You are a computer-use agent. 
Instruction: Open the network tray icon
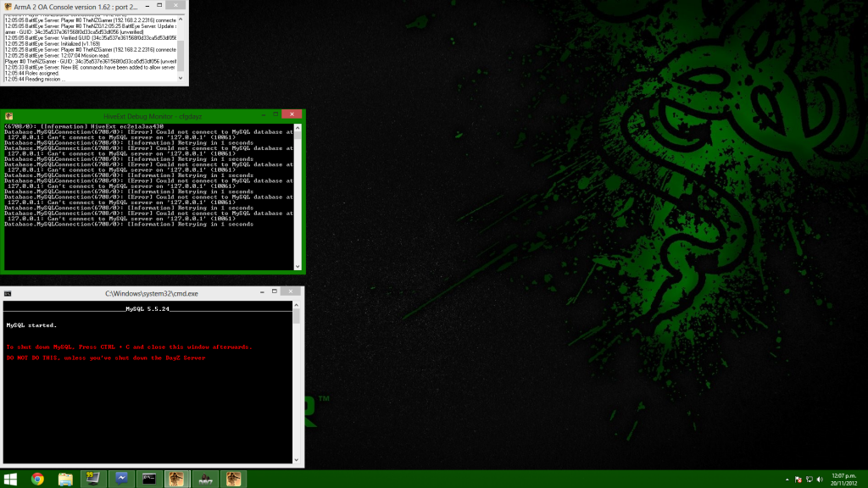coord(810,480)
